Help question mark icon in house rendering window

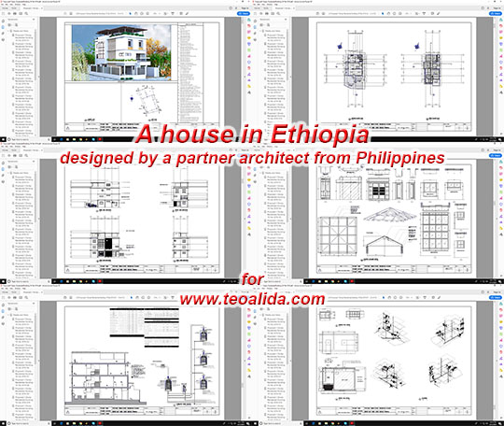point(231,8)
